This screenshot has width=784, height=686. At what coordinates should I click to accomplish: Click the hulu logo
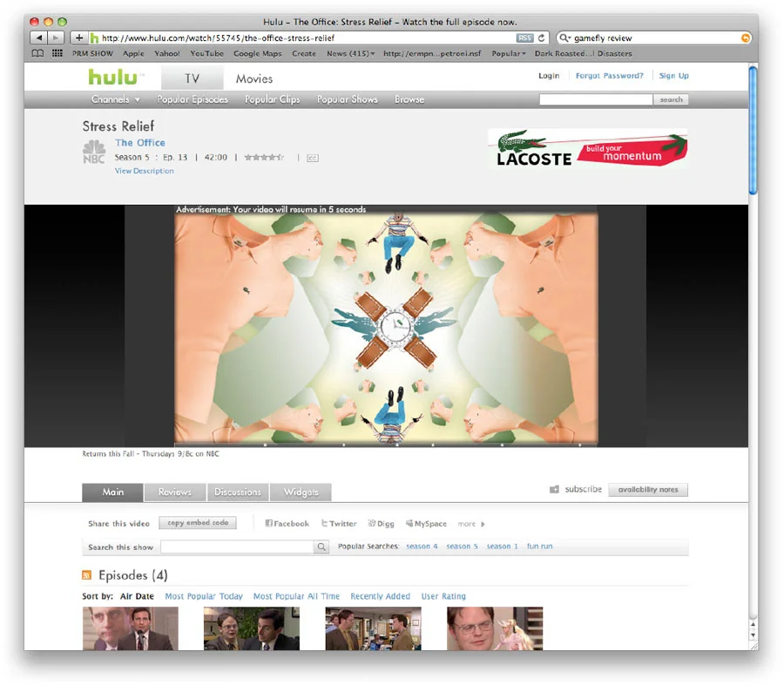[114, 77]
